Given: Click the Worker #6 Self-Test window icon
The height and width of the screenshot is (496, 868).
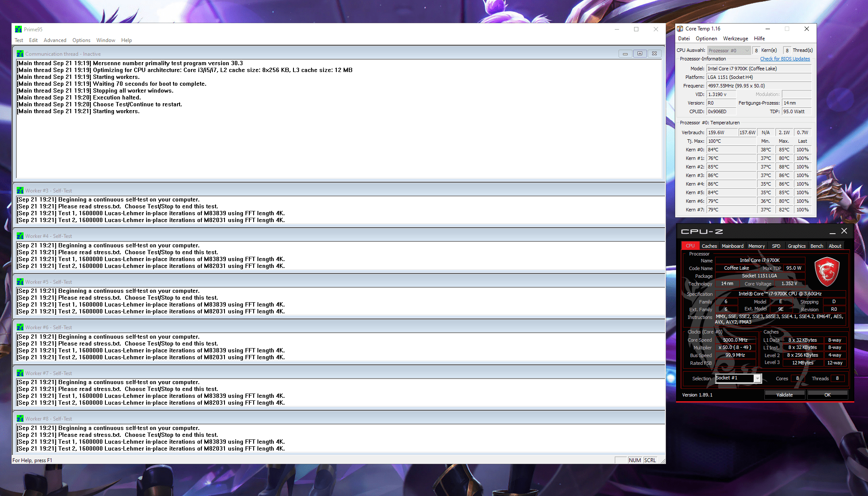Looking at the screenshot, I should (20, 328).
